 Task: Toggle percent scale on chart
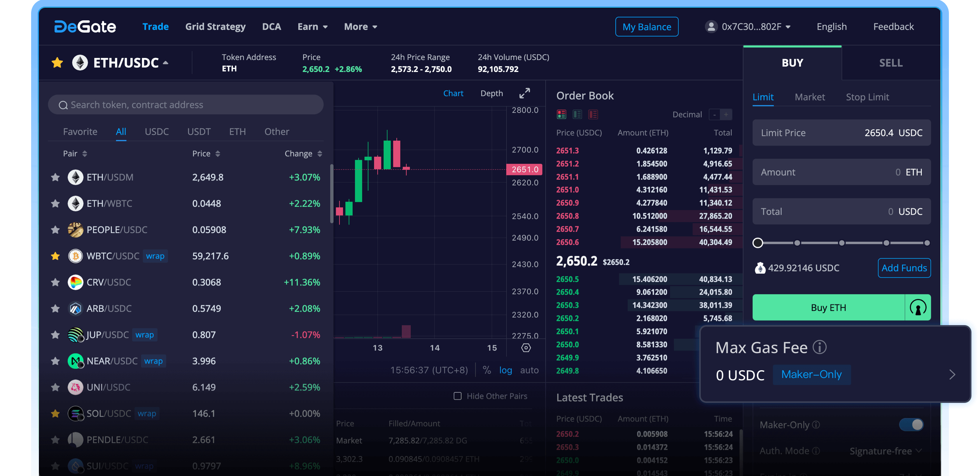[486, 370]
